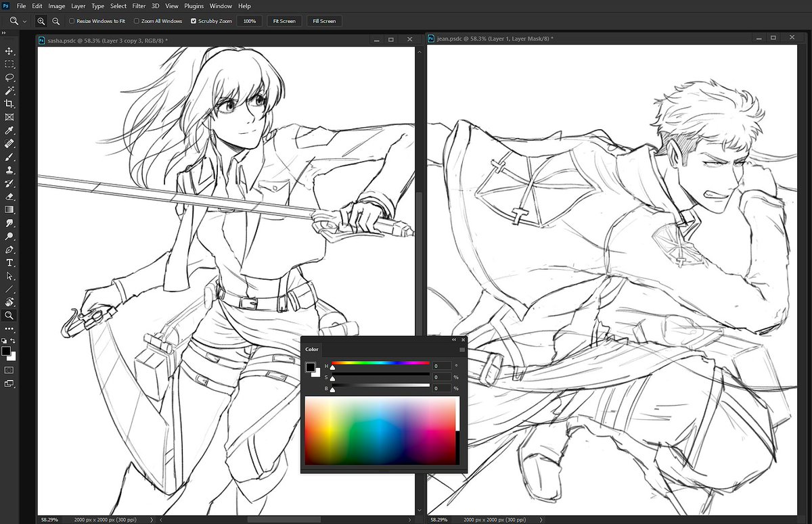Disable the Scrubby Zoom checkbox

pyautogui.click(x=194, y=21)
